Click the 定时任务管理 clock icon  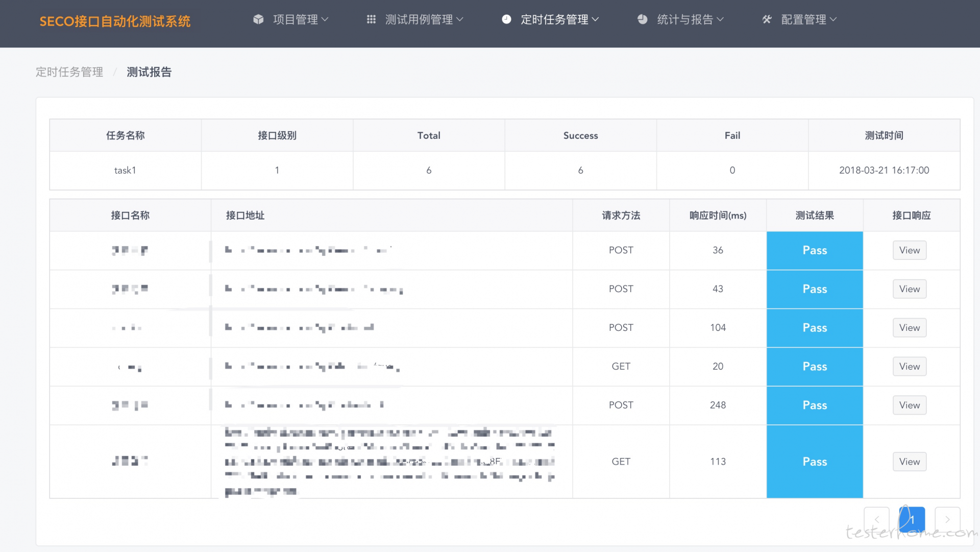[506, 19]
